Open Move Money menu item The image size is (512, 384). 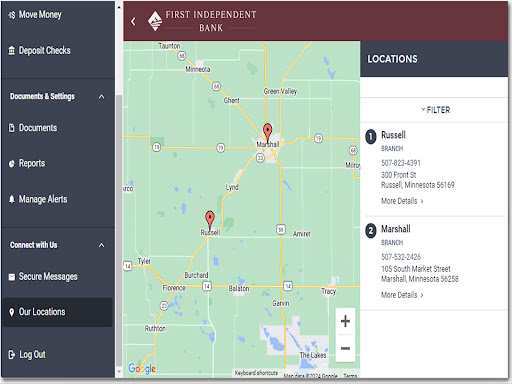click(x=57, y=15)
